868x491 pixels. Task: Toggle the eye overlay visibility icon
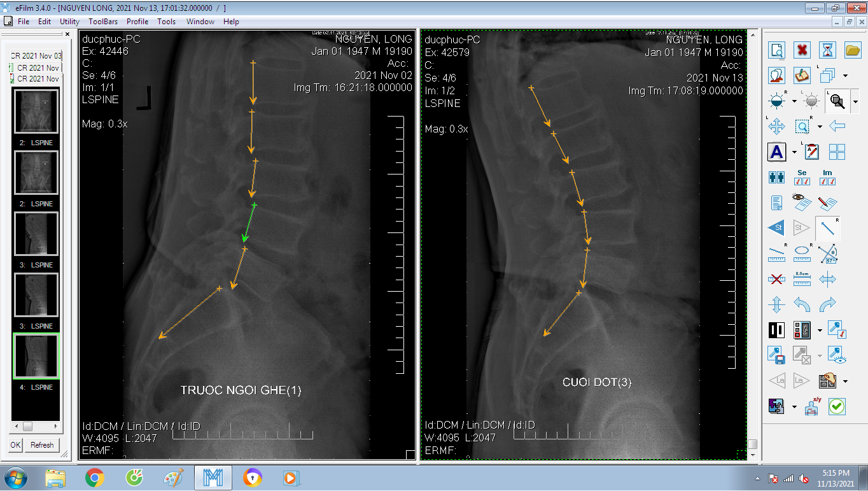tap(802, 203)
